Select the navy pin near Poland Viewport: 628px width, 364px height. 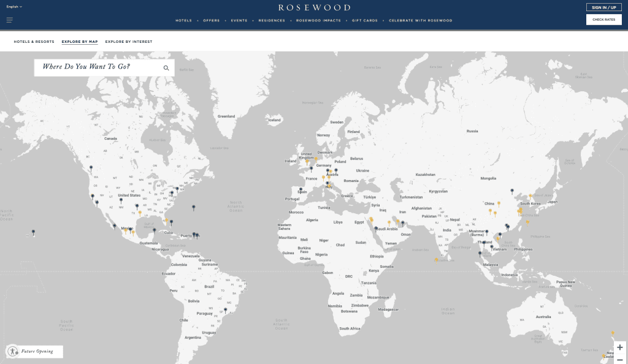(336, 171)
